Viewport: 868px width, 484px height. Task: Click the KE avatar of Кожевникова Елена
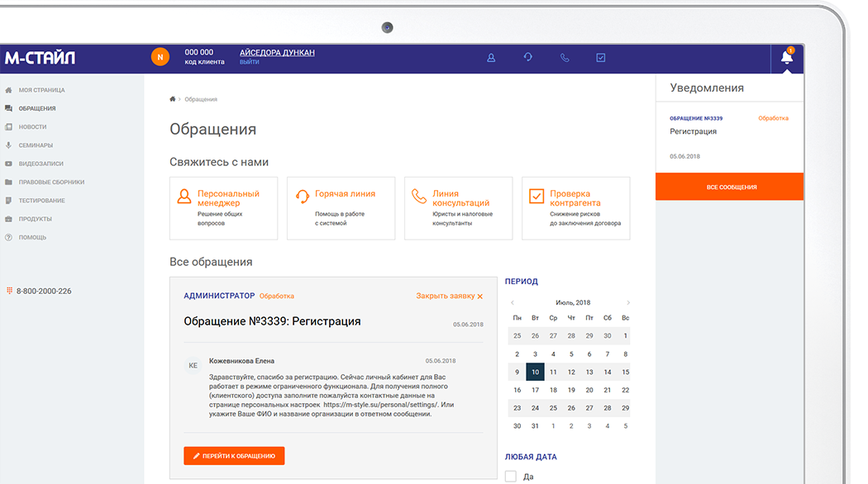tap(193, 366)
